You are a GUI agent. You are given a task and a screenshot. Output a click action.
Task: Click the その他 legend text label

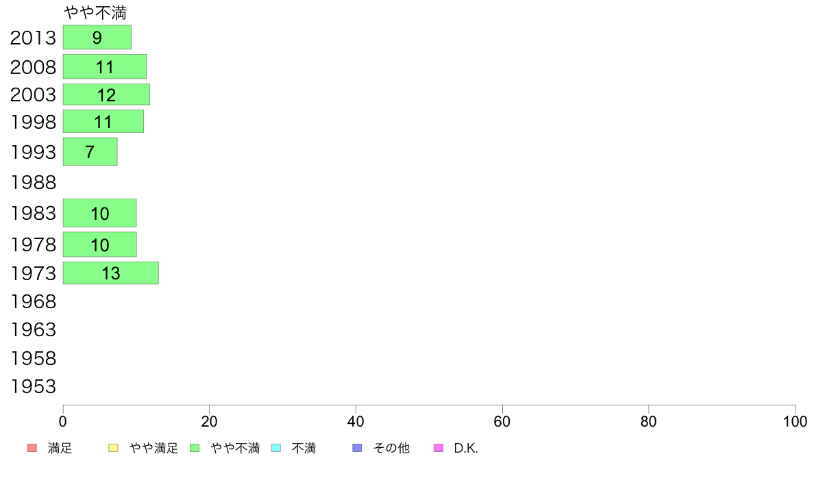coord(391,448)
